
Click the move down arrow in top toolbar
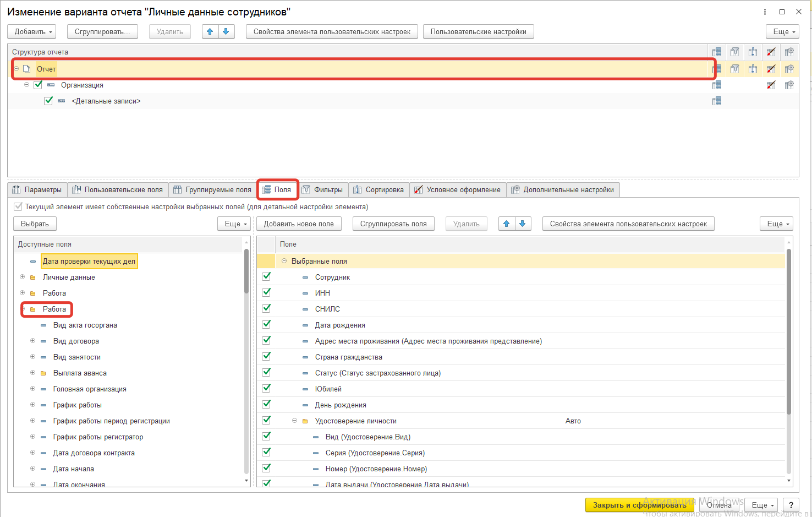click(226, 32)
